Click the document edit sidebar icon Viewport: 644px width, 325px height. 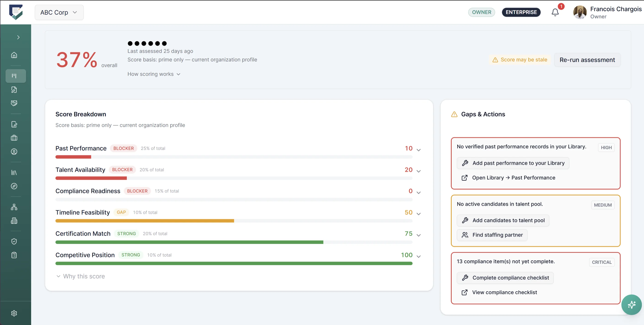tap(14, 124)
